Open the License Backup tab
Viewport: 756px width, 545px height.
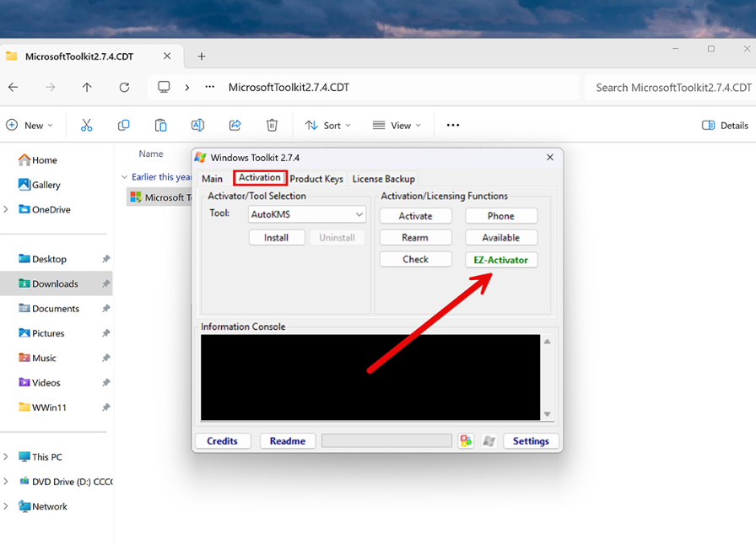[x=383, y=179]
